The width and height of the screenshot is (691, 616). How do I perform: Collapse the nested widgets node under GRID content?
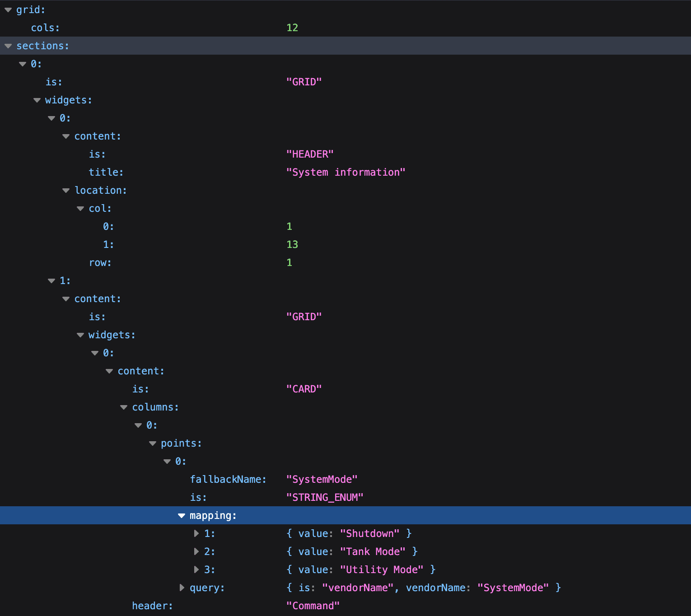(x=80, y=335)
